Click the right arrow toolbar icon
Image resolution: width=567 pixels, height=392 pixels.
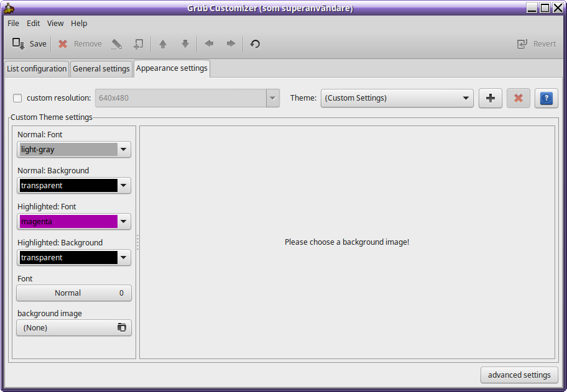[231, 43]
